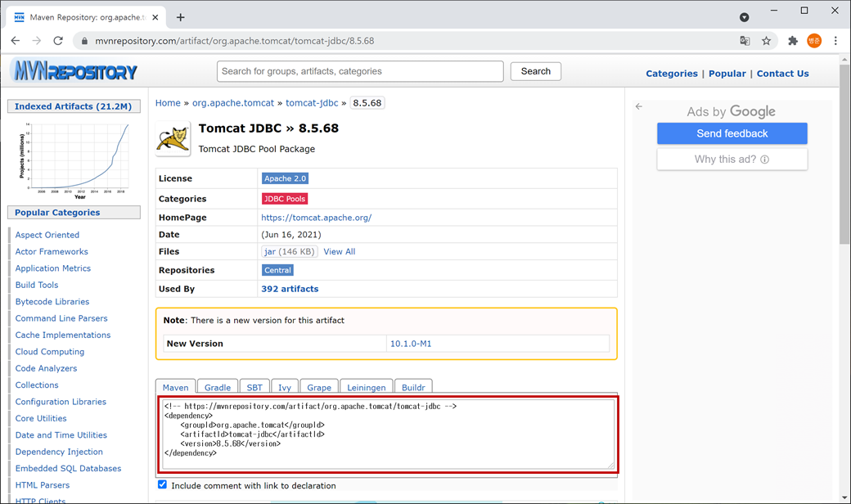The image size is (851, 504).
Task: Open the 392 artifacts link
Action: click(290, 289)
